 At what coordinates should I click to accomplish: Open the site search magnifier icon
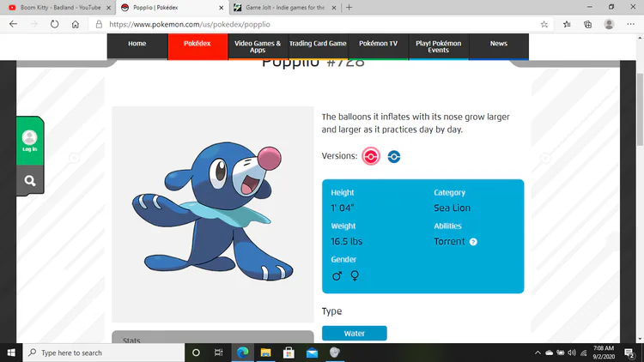[x=29, y=181]
